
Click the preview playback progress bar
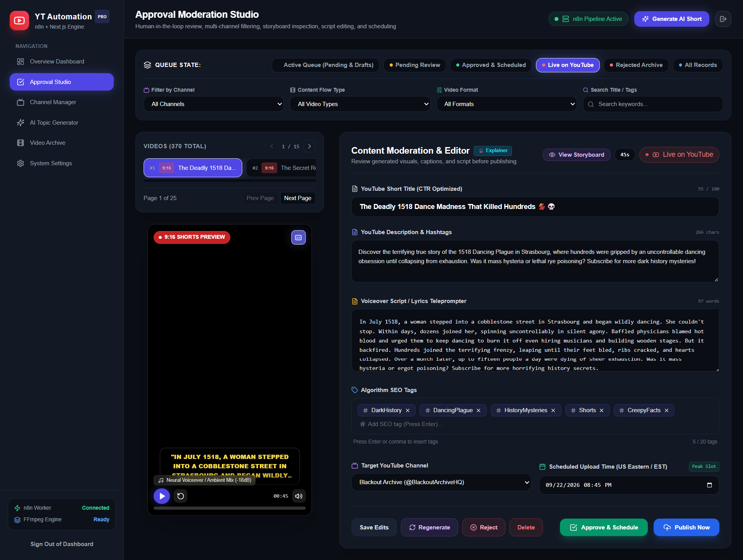point(229,508)
